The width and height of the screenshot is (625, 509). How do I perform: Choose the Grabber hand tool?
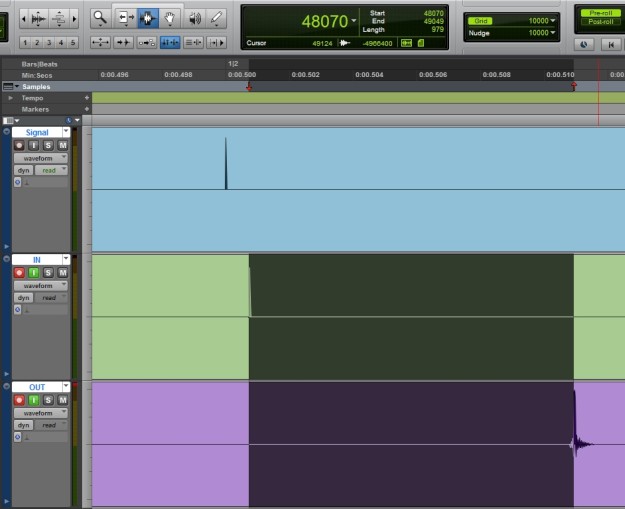point(171,18)
